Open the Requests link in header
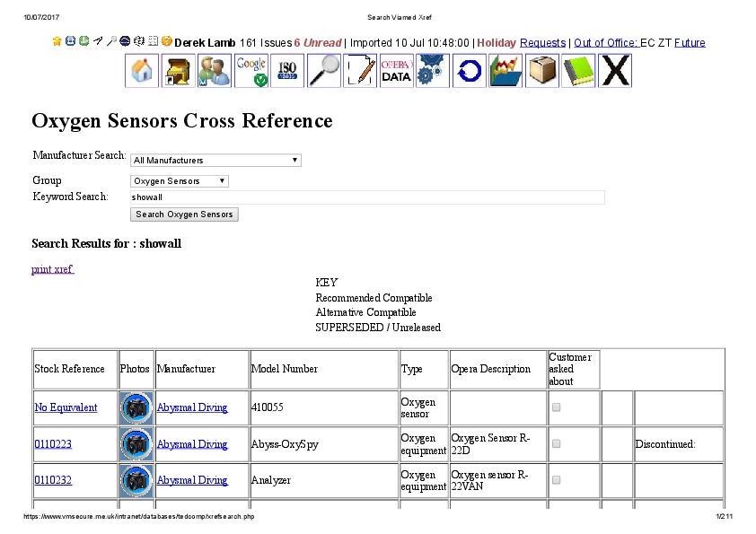Image resolution: width=756 pixels, height=534 pixels. tap(542, 42)
